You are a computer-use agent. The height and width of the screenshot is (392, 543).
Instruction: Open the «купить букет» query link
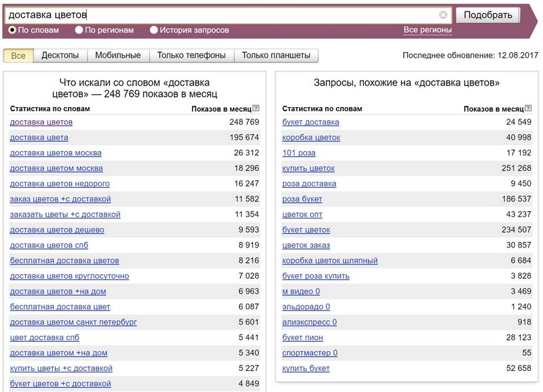click(x=305, y=368)
